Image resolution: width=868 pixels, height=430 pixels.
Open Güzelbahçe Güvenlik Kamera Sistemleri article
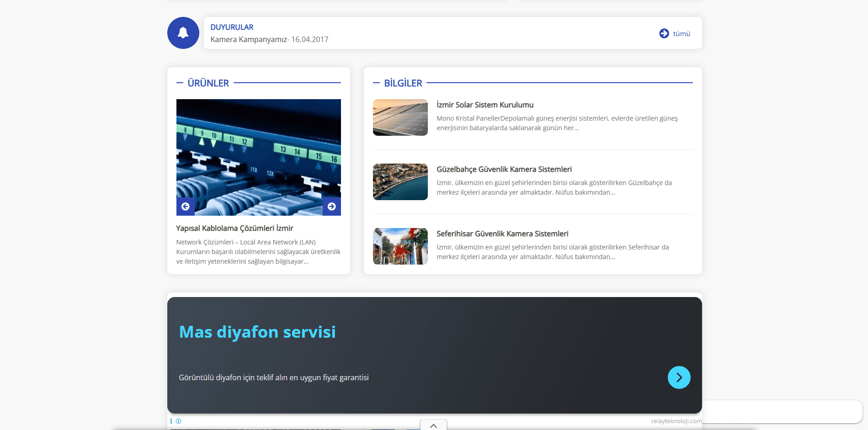(504, 169)
